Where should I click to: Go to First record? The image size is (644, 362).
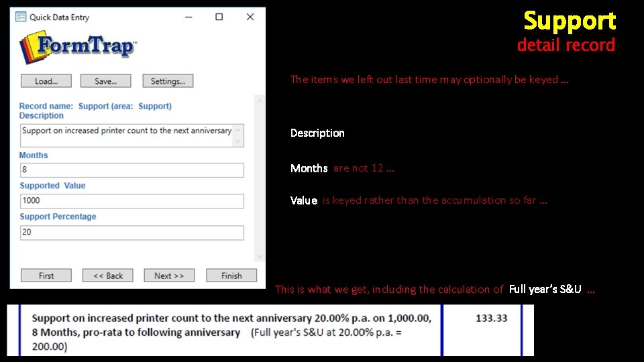(46, 276)
